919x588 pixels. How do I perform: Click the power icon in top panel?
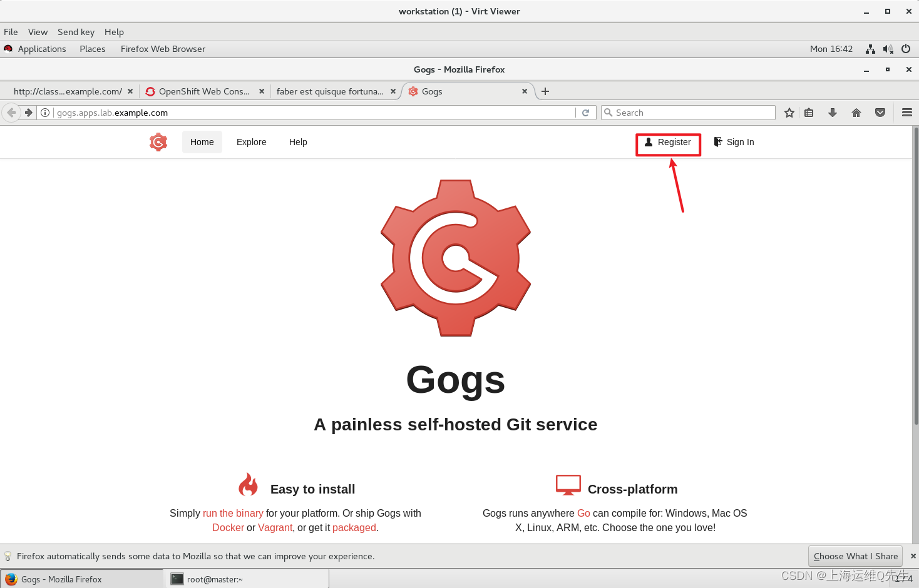click(906, 49)
